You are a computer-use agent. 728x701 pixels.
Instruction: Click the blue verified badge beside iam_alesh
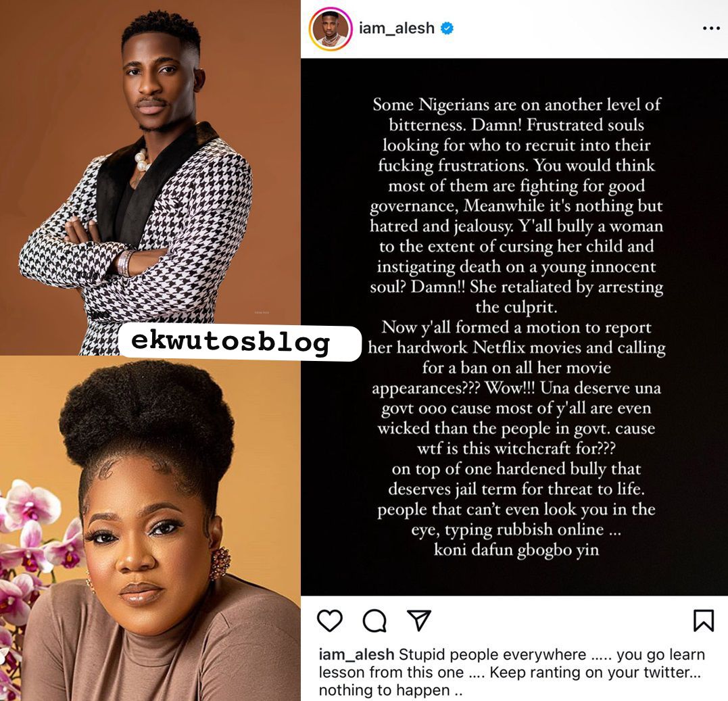pos(447,28)
